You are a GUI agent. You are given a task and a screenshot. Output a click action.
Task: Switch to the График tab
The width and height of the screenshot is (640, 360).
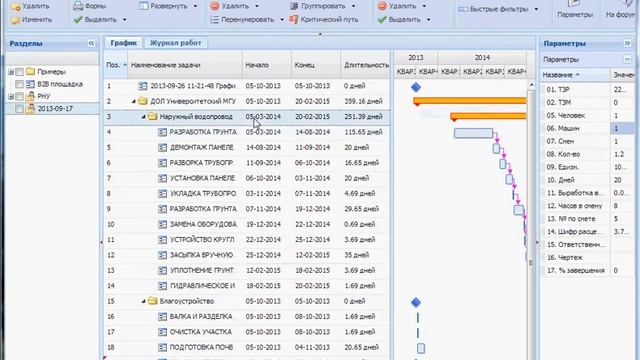pyautogui.click(x=124, y=43)
